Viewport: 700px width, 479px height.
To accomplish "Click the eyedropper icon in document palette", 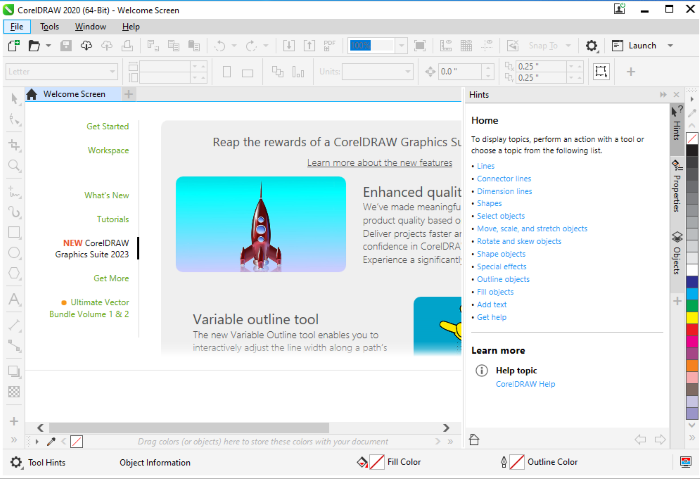I will pos(51,442).
